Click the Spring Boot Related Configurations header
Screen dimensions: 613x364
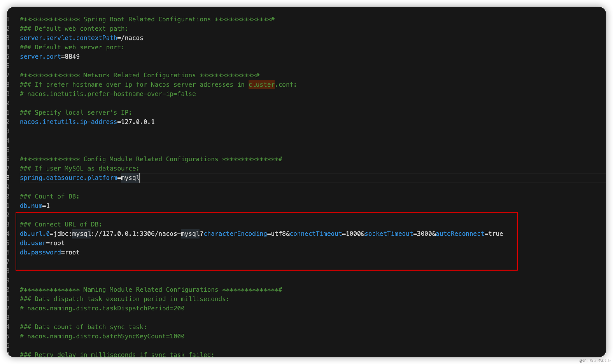pos(147,19)
